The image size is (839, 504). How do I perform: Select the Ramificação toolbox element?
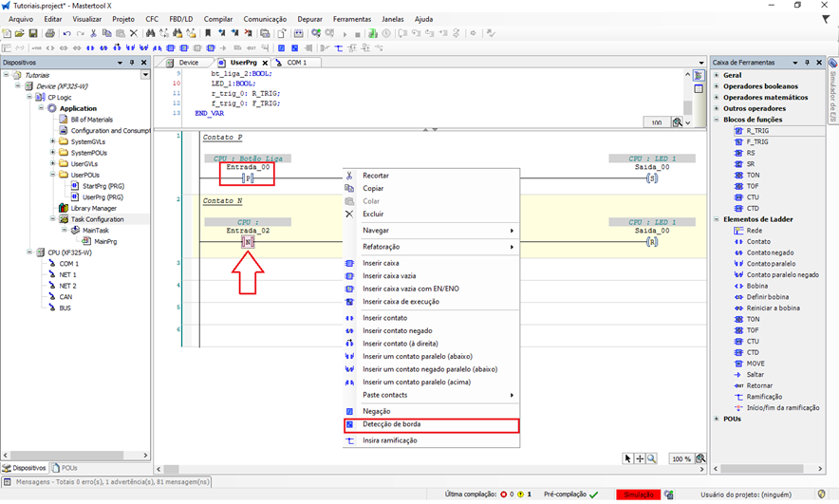764,397
